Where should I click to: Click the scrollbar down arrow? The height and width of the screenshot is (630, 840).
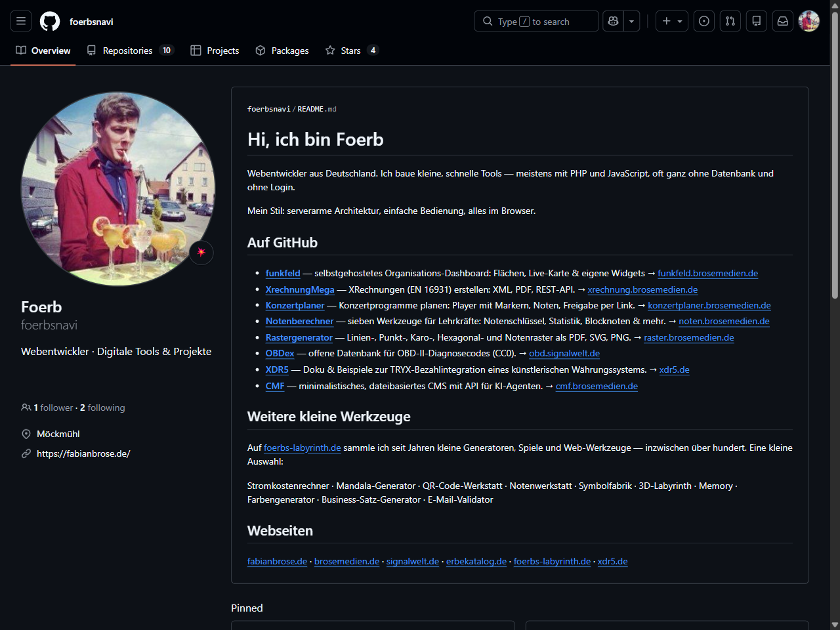pyautogui.click(x=835, y=624)
